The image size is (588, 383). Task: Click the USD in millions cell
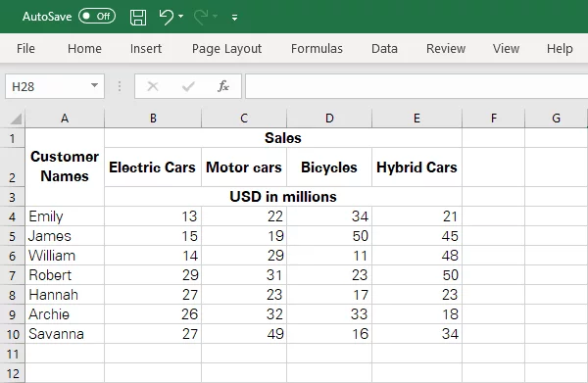point(283,196)
